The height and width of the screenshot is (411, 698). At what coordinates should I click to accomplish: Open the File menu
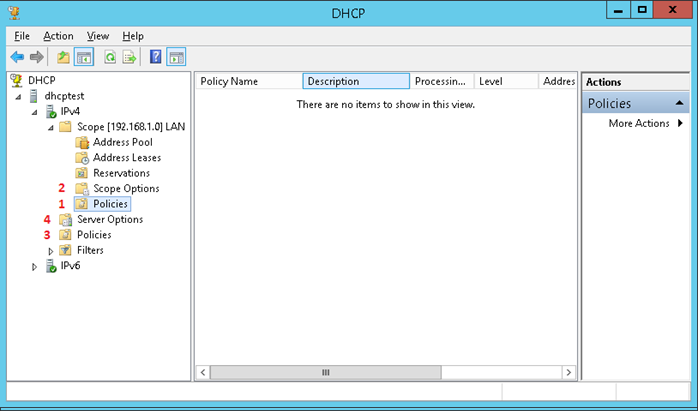[x=22, y=36]
